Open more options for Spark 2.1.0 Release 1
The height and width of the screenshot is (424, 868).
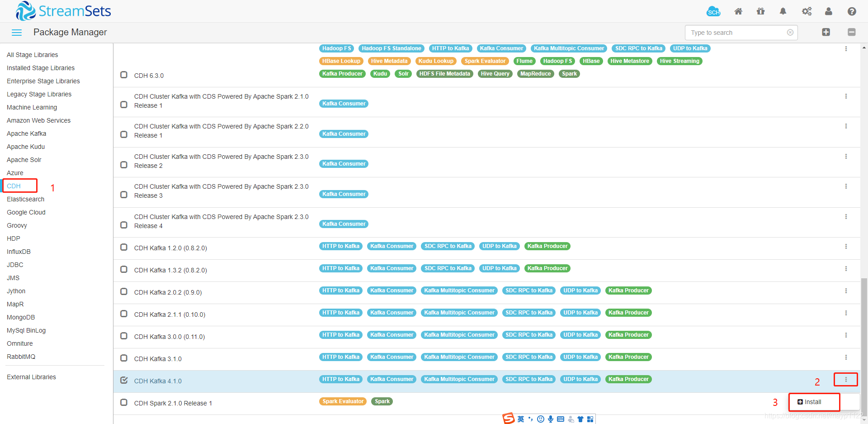click(846, 96)
